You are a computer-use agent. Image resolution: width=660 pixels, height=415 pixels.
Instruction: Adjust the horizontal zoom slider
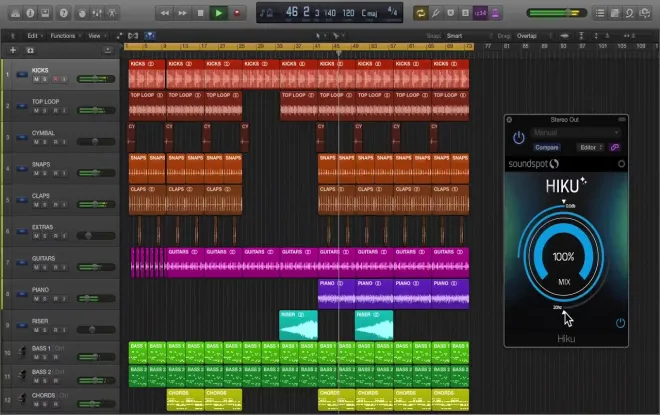633,36
